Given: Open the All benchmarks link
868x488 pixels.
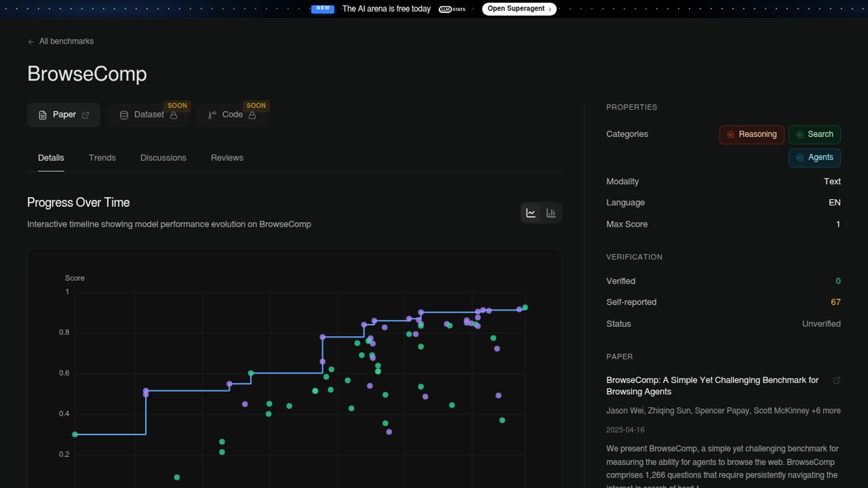Looking at the screenshot, I should pyautogui.click(x=66, y=41).
